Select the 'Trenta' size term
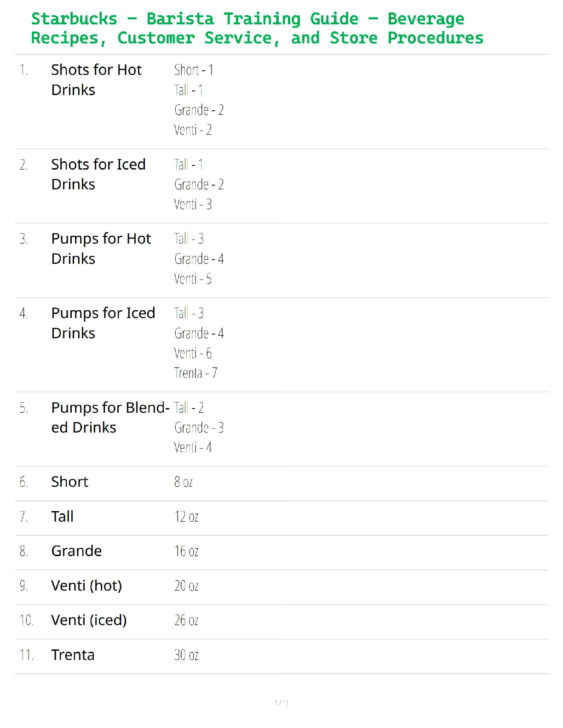 (73, 655)
